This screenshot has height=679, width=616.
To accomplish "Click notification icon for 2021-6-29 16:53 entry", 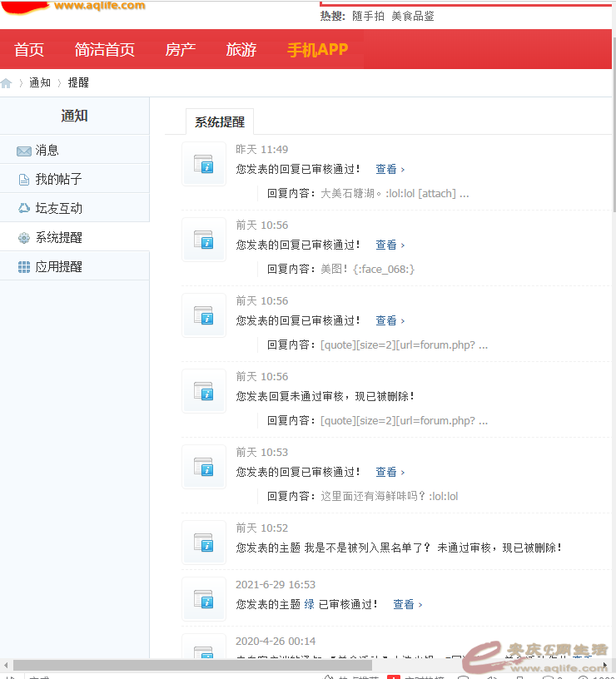I will tap(204, 599).
